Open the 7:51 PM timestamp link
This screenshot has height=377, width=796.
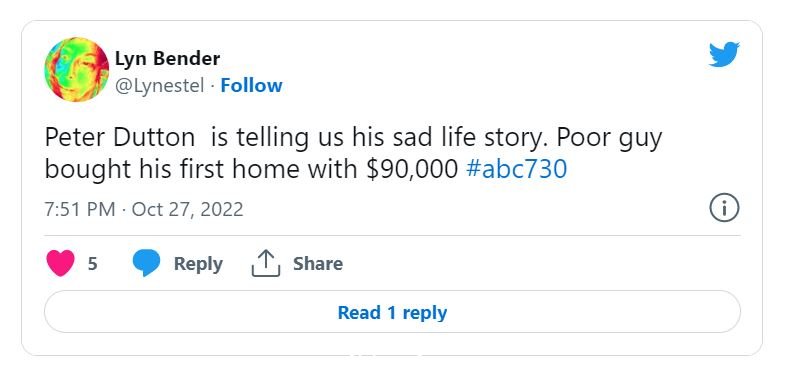point(80,209)
